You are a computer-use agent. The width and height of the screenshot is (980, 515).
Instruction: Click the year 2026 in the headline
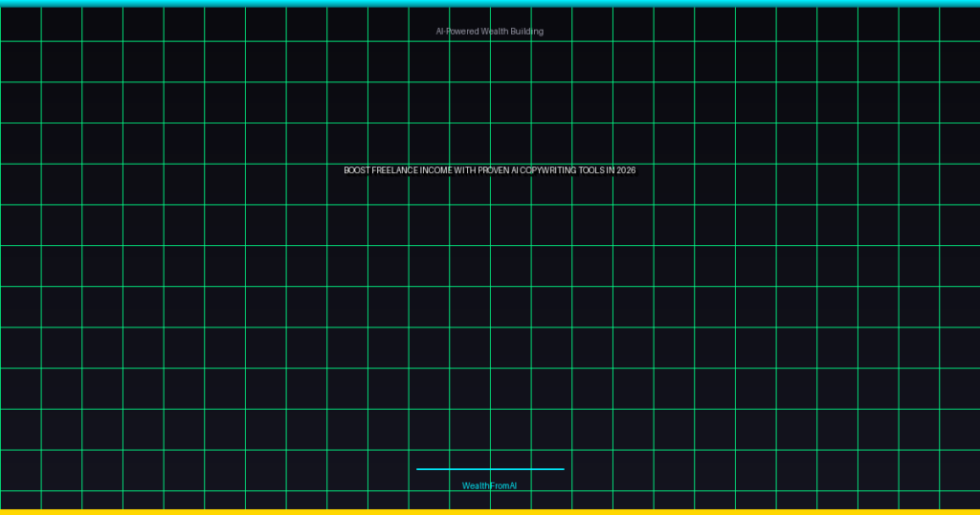coord(626,170)
